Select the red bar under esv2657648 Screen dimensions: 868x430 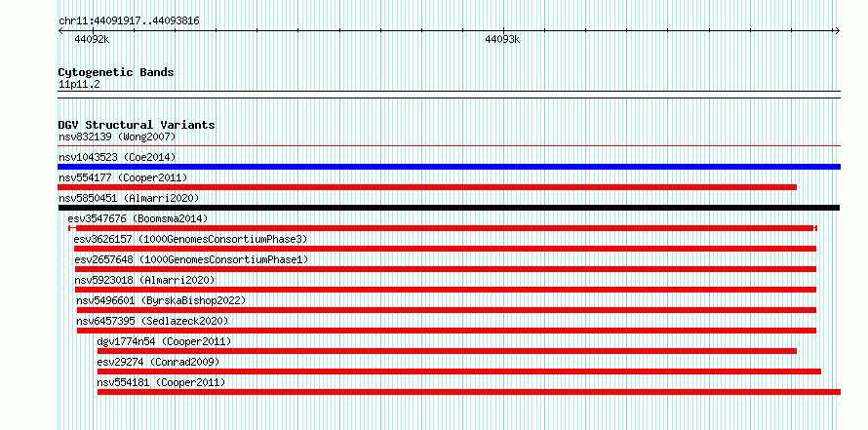coord(446,269)
